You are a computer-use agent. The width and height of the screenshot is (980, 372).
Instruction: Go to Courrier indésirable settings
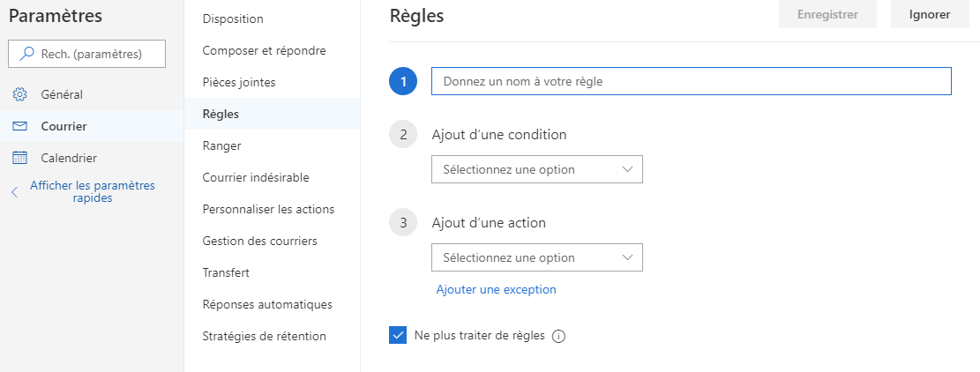point(255,177)
